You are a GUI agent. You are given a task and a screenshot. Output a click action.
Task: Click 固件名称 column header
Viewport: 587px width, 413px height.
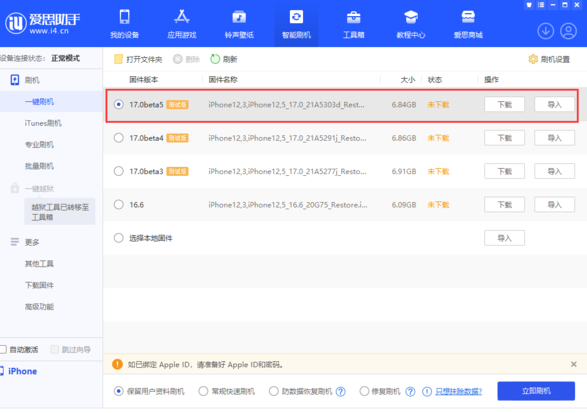[x=223, y=80]
